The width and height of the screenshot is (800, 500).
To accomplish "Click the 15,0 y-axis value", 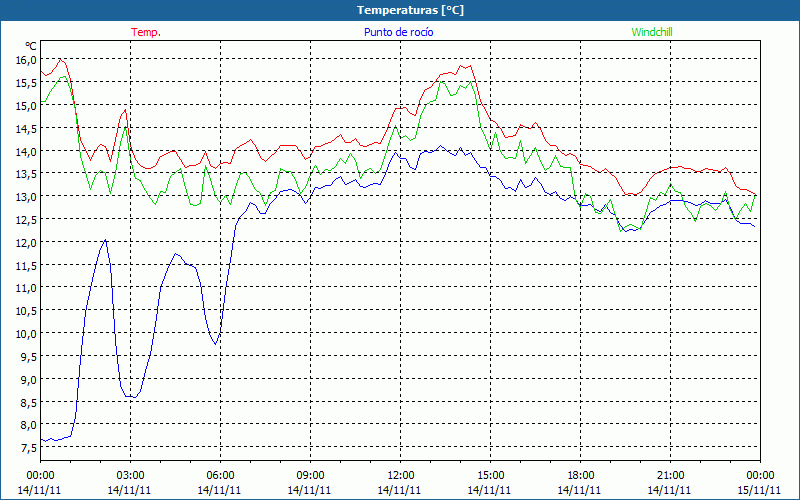I will [27, 106].
